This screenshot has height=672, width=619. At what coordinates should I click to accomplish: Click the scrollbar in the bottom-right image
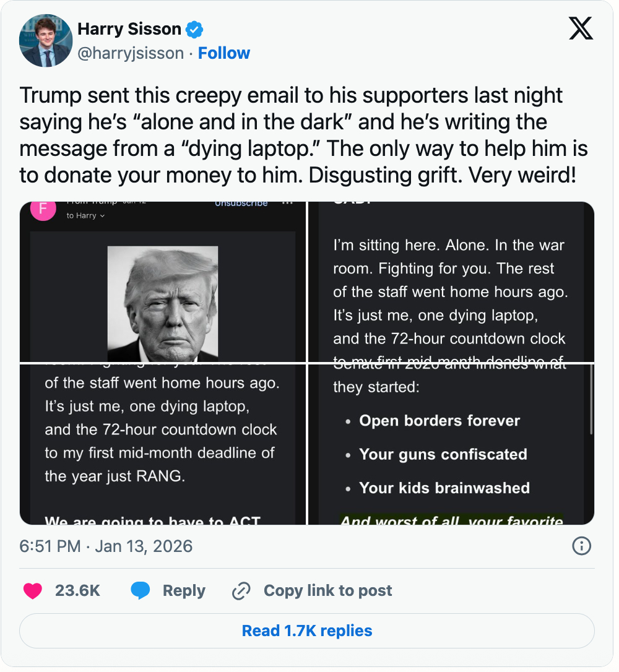592,400
